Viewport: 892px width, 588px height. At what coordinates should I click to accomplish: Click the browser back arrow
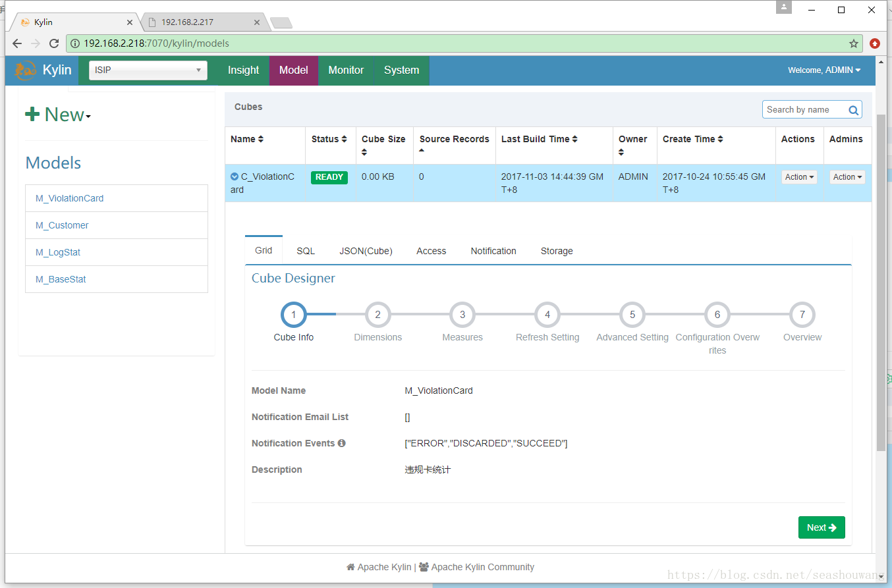17,43
